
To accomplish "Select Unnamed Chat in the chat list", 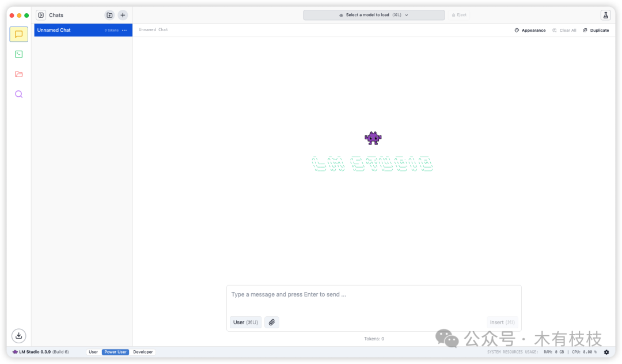I will tap(84, 30).
